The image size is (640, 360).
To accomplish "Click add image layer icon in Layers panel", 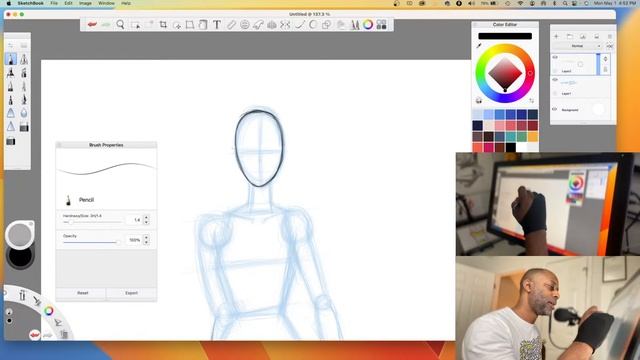I will 583,36.
